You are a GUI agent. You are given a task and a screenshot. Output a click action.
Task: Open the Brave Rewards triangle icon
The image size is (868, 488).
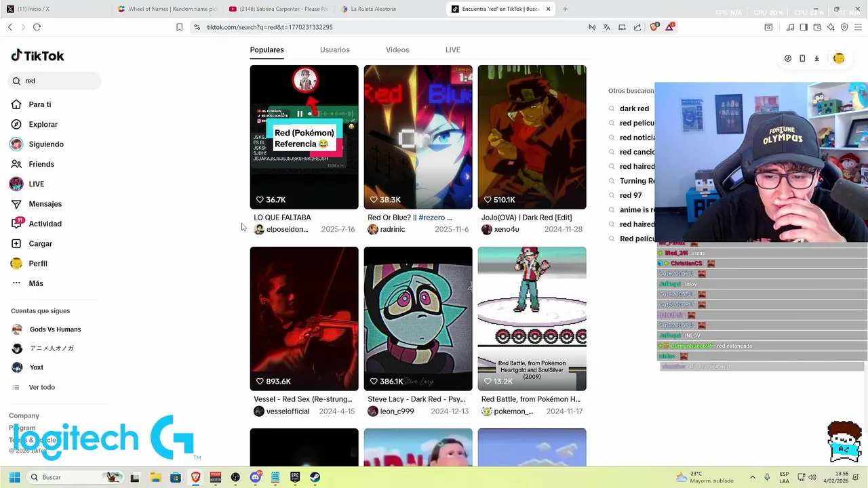(670, 26)
